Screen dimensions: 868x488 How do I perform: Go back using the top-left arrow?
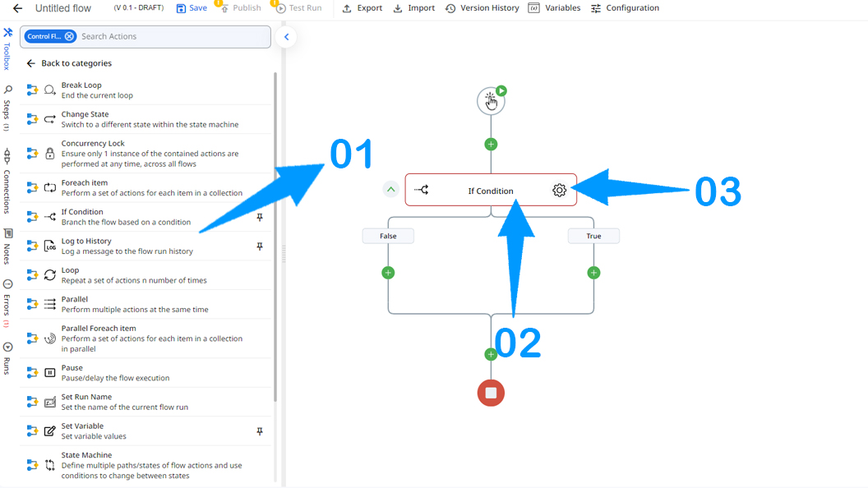pos(18,8)
